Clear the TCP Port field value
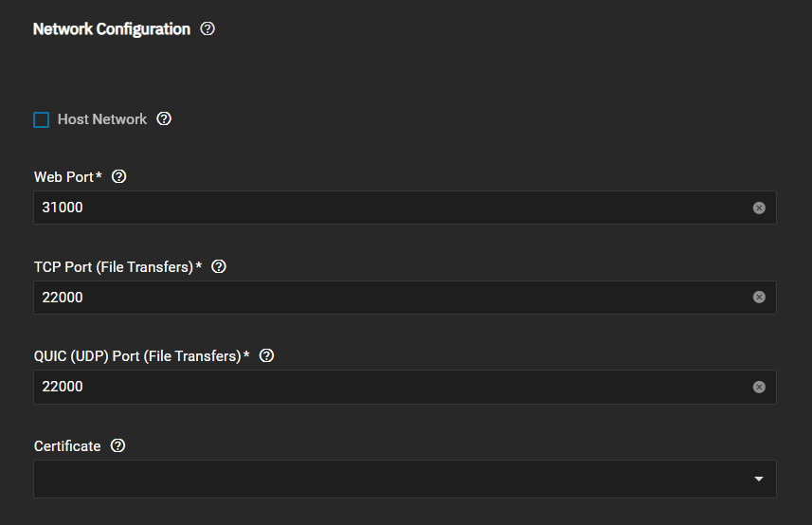Image resolution: width=812 pixels, height=525 pixels. coord(759,298)
